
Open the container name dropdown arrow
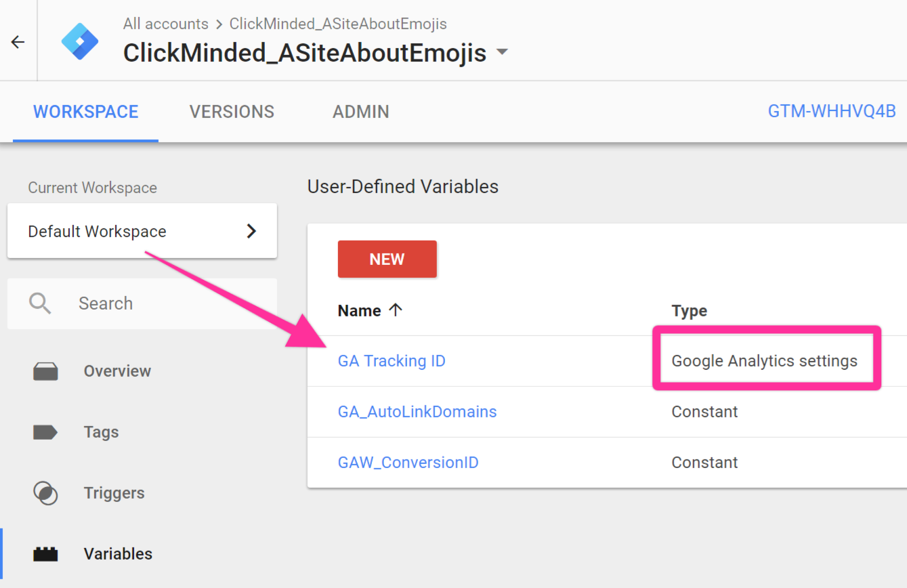tap(502, 52)
